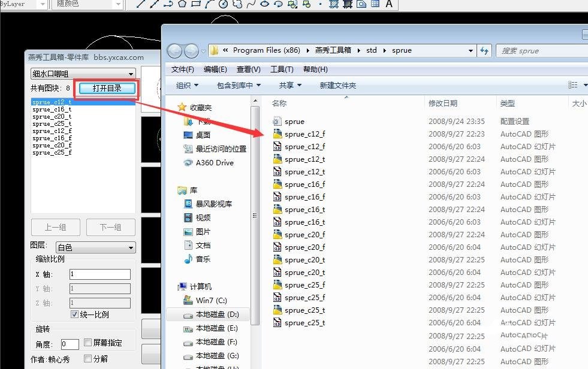Select the Table tool in AutoCAD toolbar

[x=375, y=4]
